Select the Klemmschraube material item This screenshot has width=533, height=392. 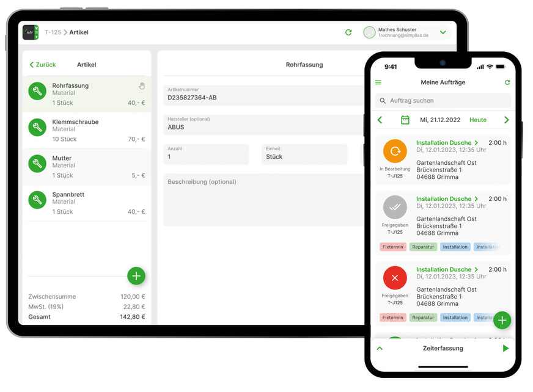click(x=87, y=130)
